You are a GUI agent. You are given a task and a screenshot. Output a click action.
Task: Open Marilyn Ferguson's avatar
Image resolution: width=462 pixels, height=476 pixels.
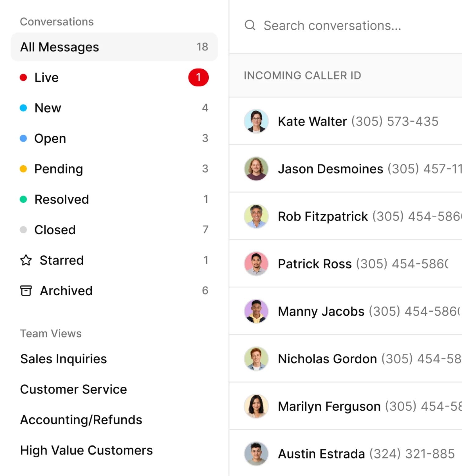point(256,406)
